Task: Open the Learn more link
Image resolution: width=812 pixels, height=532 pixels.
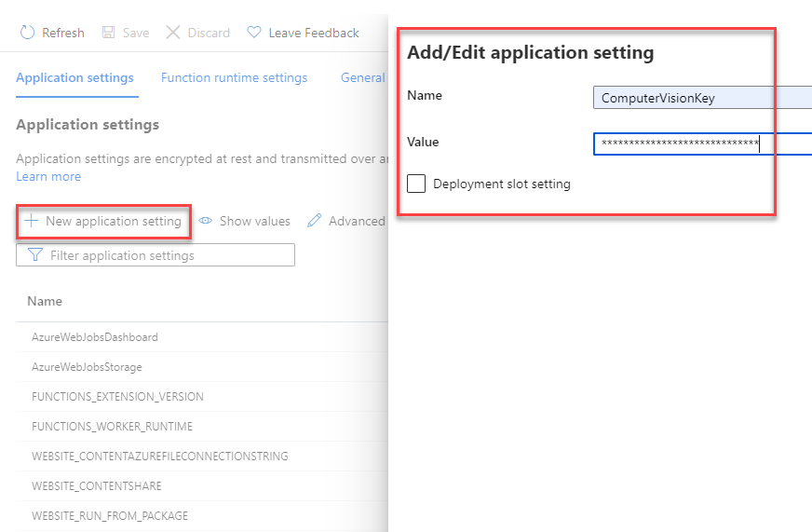Action: pyautogui.click(x=48, y=177)
